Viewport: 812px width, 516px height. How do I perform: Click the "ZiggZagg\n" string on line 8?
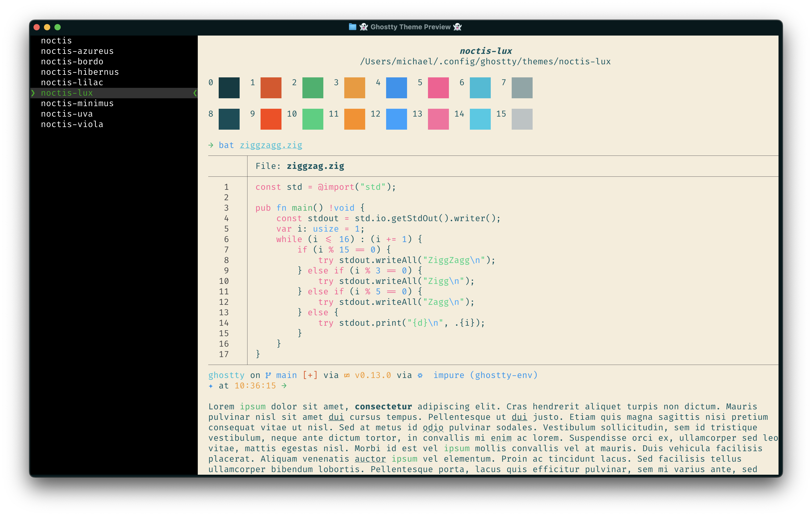click(454, 260)
